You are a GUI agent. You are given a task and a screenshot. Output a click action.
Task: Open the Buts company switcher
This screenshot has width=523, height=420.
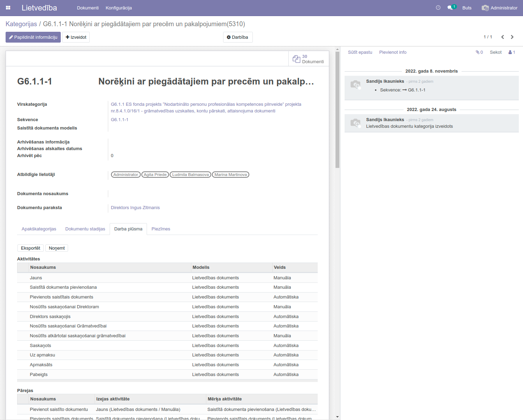[467, 8]
